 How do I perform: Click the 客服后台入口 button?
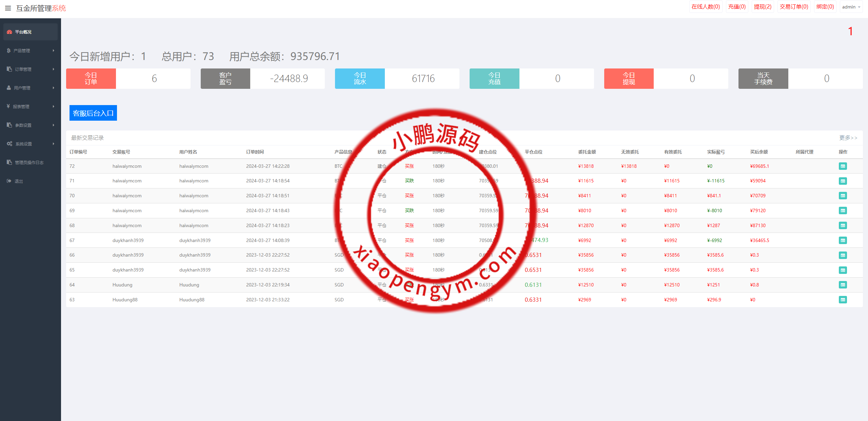pyautogui.click(x=93, y=113)
